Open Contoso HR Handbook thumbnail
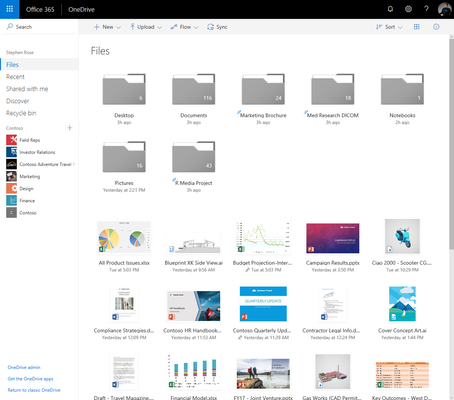Screen dimensions: 454x400 click(194, 306)
